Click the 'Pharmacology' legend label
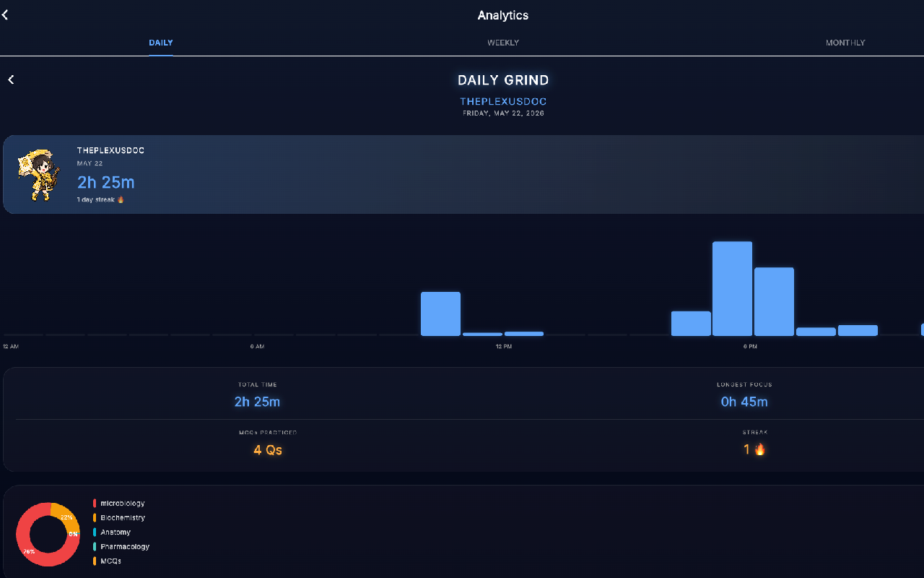924x578 pixels. pyautogui.click(x=125, y=546)
